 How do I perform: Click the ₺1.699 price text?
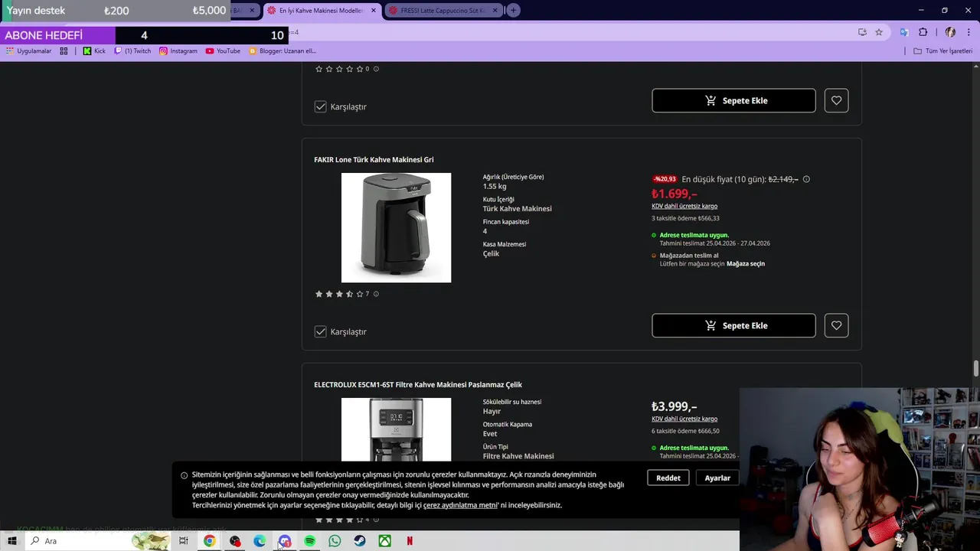point(674,194)
